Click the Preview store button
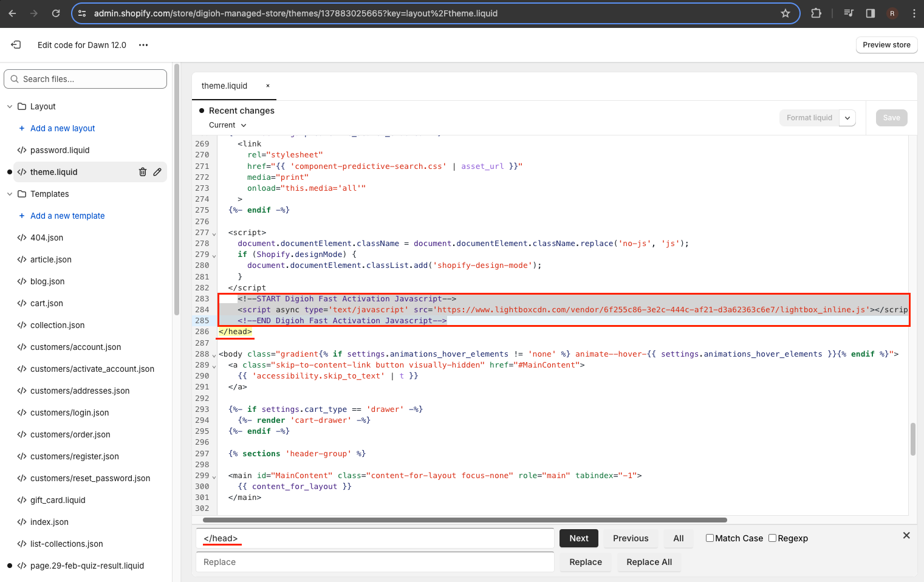 pyautogui.click(x=886, y=45)
